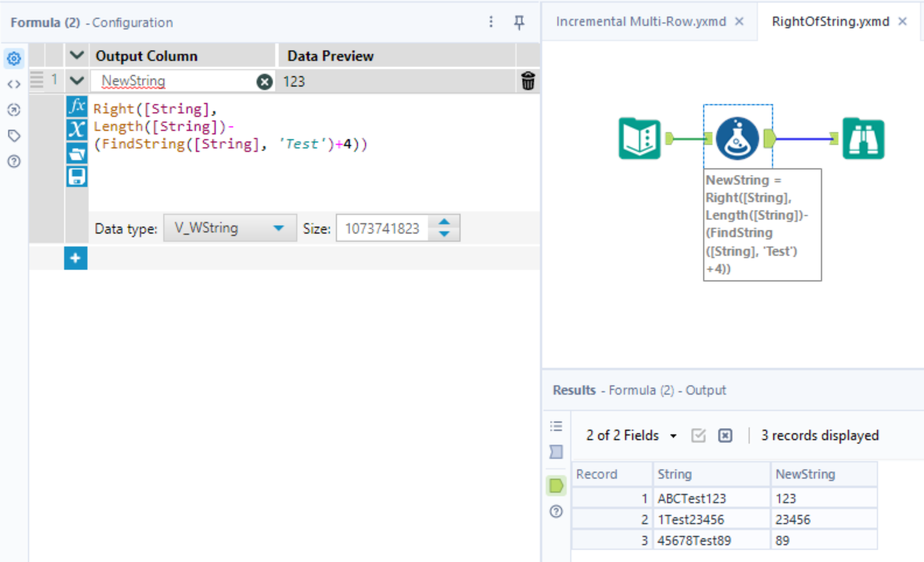Deselect all fields box in Results
This screenshot has width=924, height=562.
pyautogui.click(x=725, y=436)
